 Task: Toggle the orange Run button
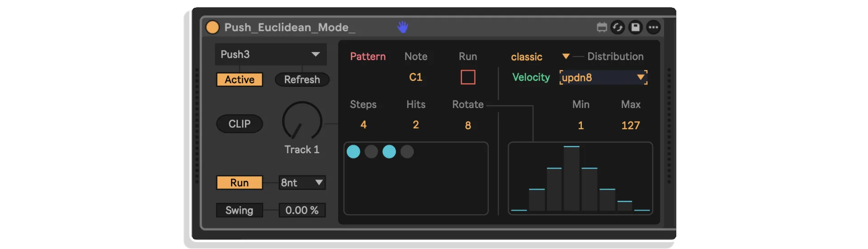click(x=240, y=183)
